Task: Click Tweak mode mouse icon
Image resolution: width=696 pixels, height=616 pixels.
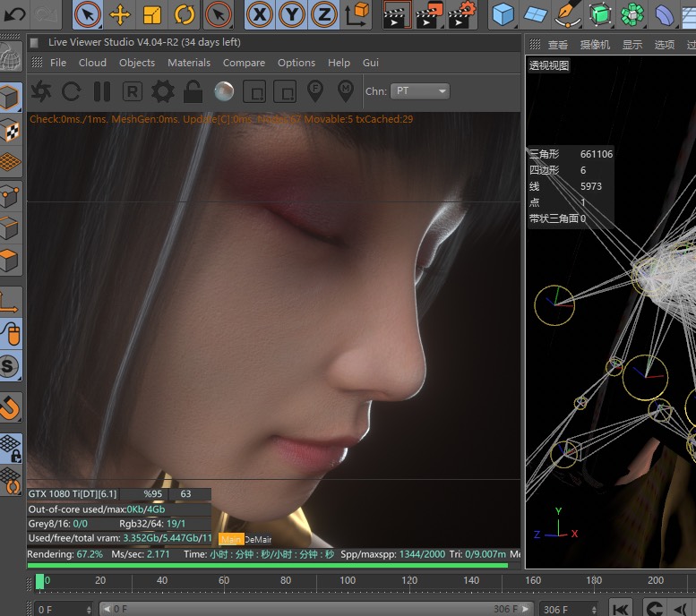Action: point(10,334)
